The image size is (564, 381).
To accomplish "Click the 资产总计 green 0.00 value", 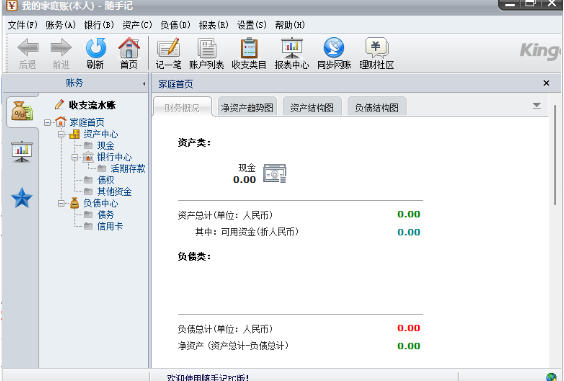I will (409, 214).
